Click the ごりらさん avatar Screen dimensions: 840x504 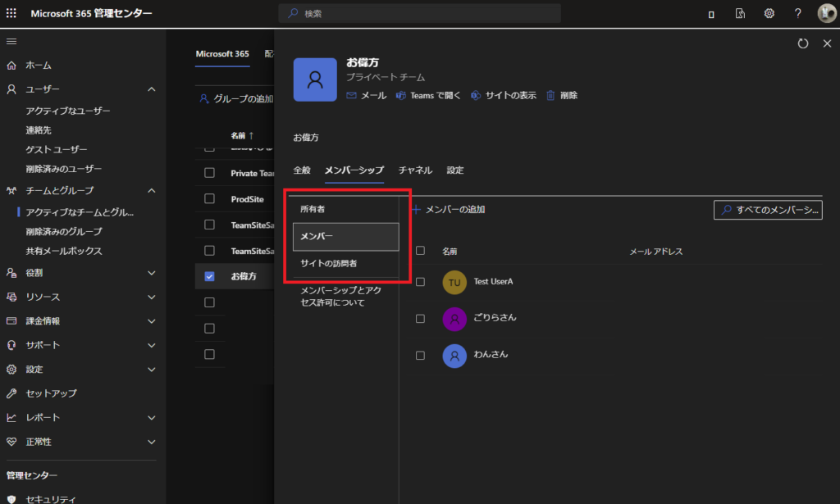click(x=454, y=319)
